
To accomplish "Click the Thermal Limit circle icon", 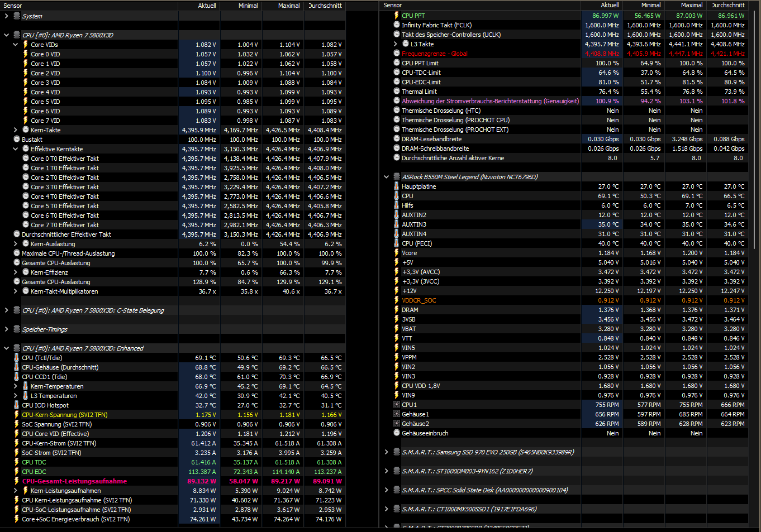I will pos(397,92).
